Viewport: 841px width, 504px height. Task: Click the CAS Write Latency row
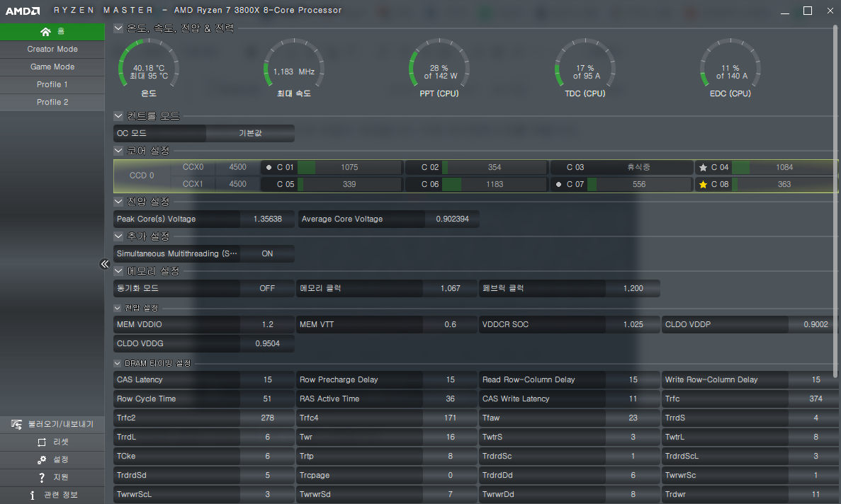click(570, 399)
